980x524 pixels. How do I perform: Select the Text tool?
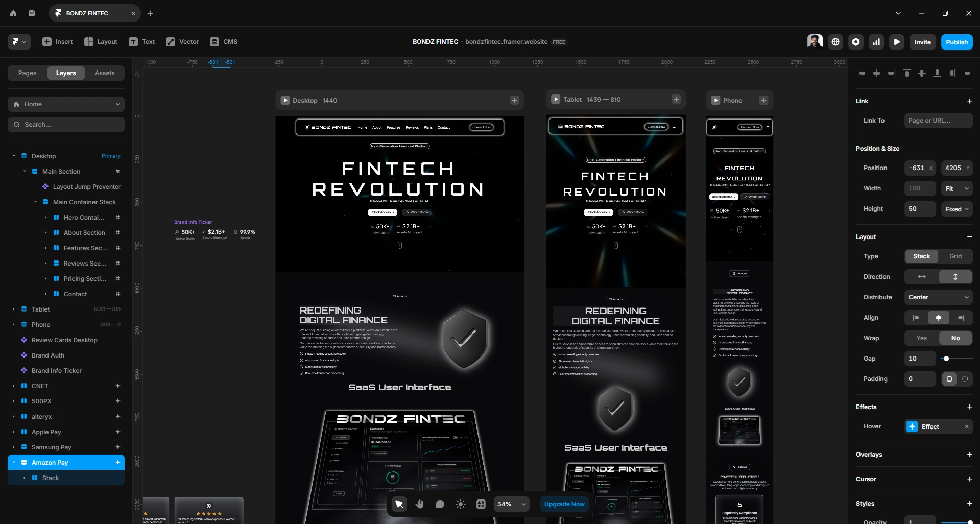[141, 42]
